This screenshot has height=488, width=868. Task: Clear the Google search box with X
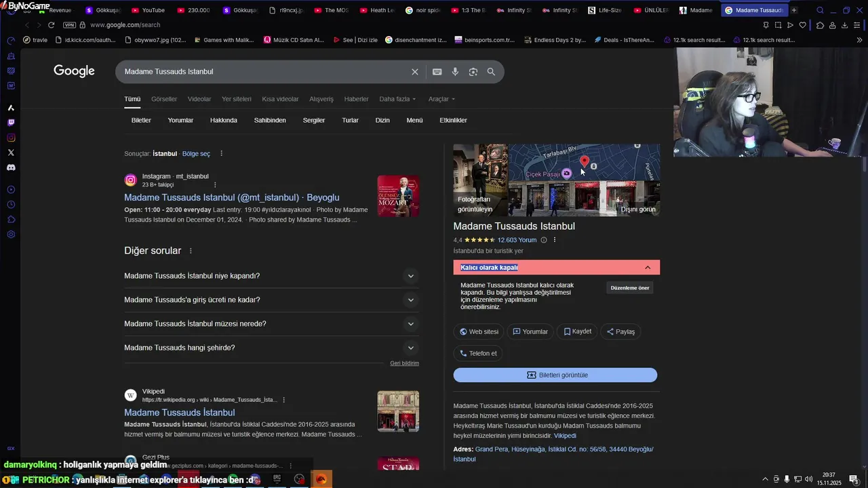415,72
